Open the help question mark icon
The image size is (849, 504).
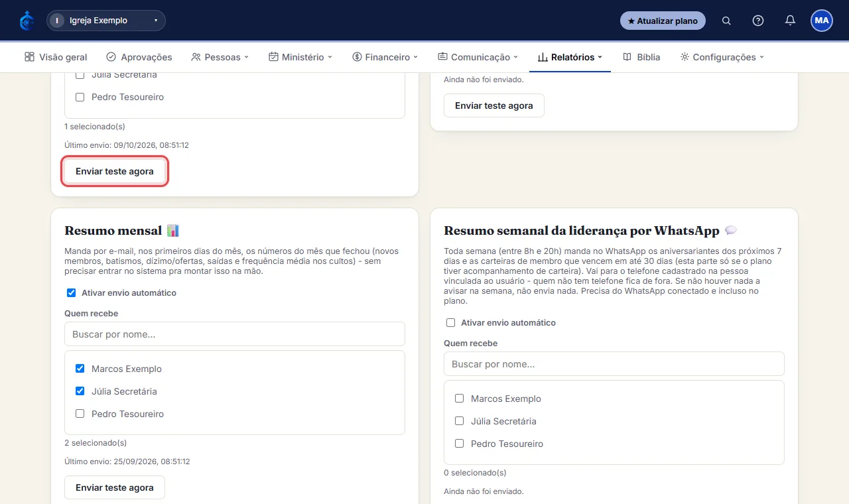758,21
